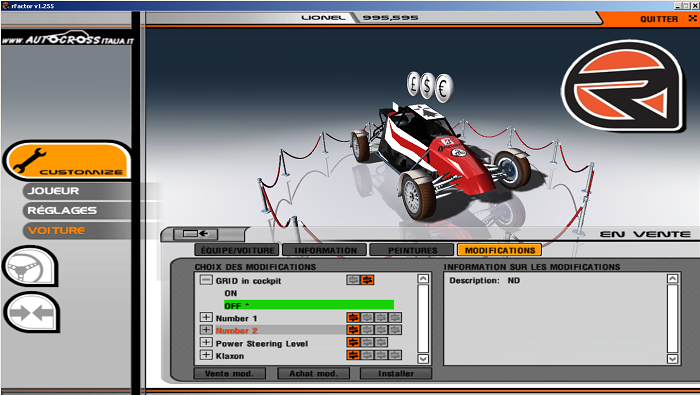Switch to the Peintures tab
This screenshot has width=700, height=395.
pos(412,250)
